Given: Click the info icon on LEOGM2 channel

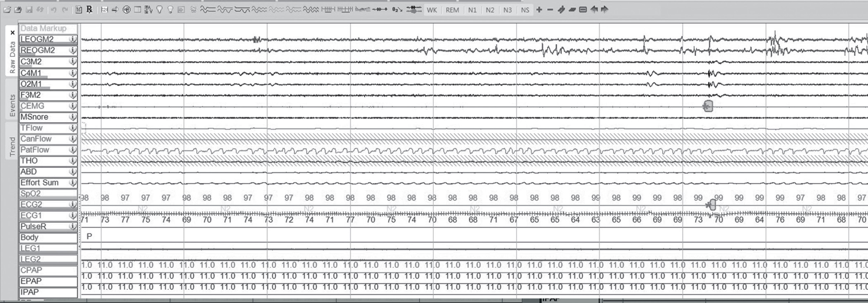Looking at the screenshot, I should click(72, 39).
